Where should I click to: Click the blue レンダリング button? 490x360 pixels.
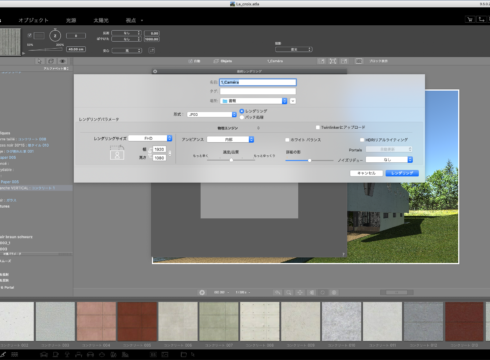click(x=402, y=173)
